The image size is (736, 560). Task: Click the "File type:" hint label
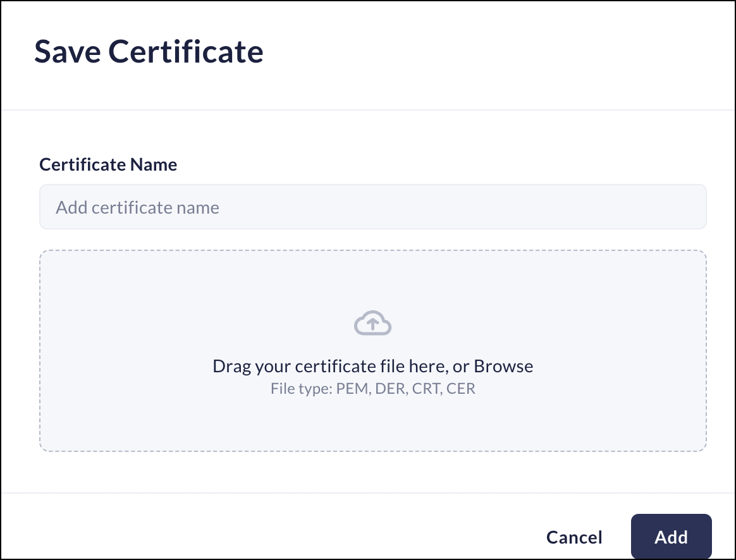pos(302,388)
